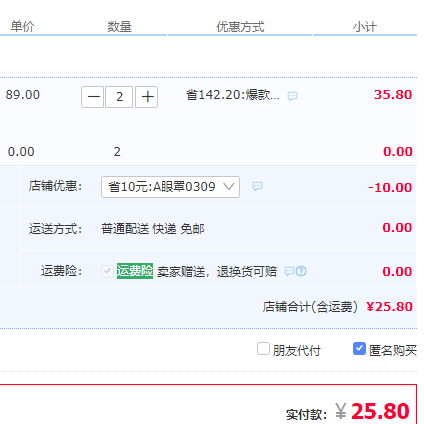Click the comment icon after 退换货可赔 text

(289, 271)
